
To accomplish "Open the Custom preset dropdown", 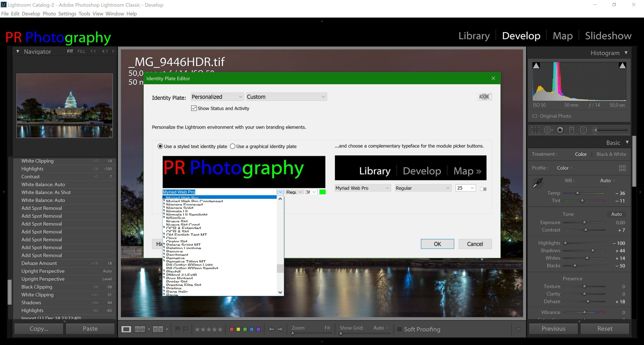I will click(286, 97).
